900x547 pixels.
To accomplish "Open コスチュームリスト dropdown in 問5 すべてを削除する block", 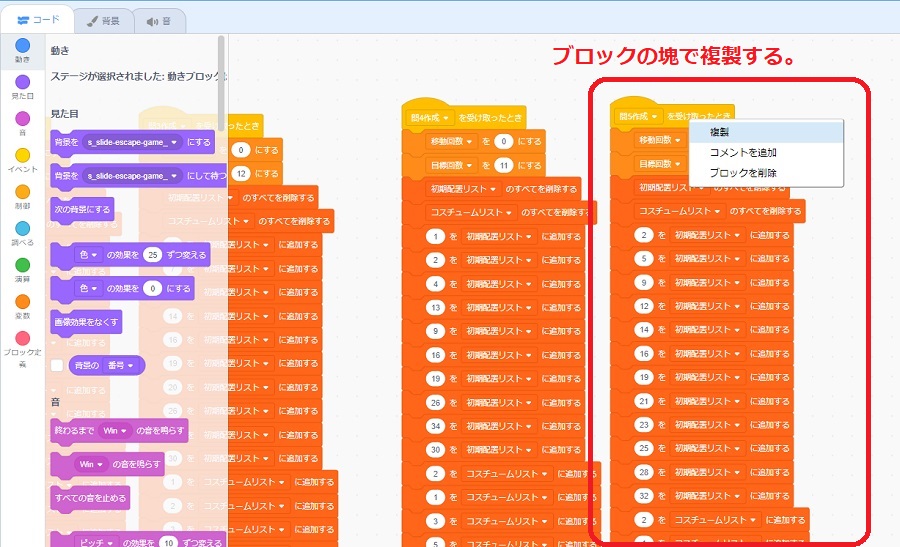I will (680, 211).
